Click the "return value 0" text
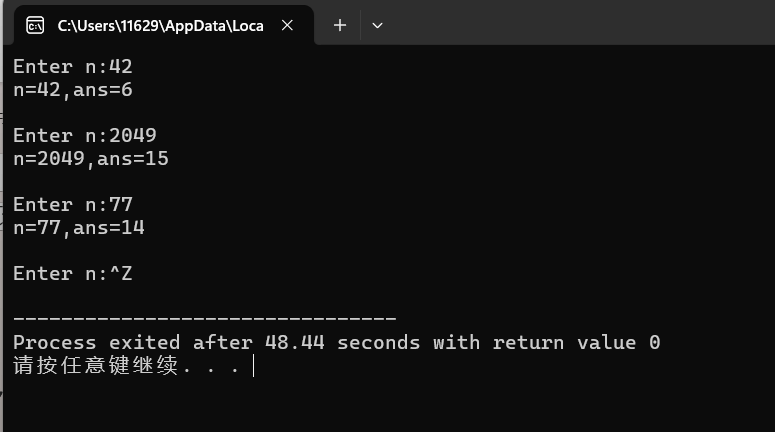Image resolution: width=775 pixels, height=432 pixels. pos(576,343)
